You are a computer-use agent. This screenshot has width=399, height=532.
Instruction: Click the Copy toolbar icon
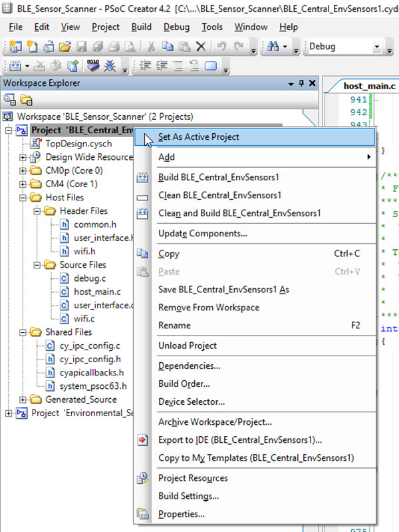pos(168,46)
